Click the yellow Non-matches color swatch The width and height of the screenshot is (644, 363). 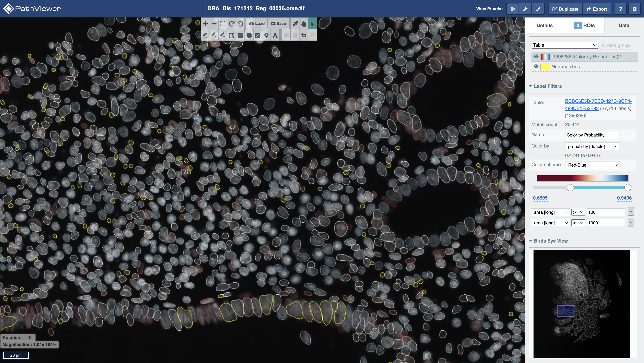click(545, 67)
